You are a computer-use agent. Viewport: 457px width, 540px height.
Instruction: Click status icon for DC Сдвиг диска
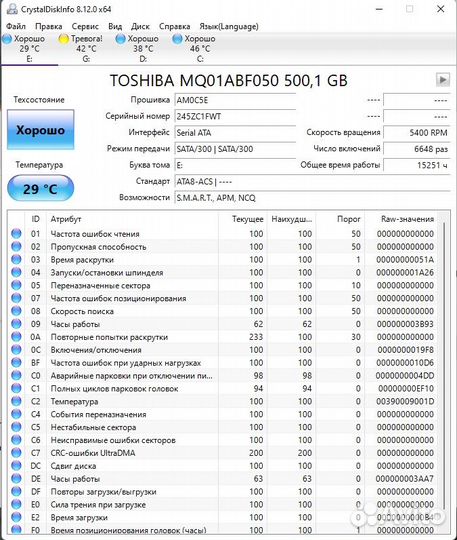coord(16,465)
